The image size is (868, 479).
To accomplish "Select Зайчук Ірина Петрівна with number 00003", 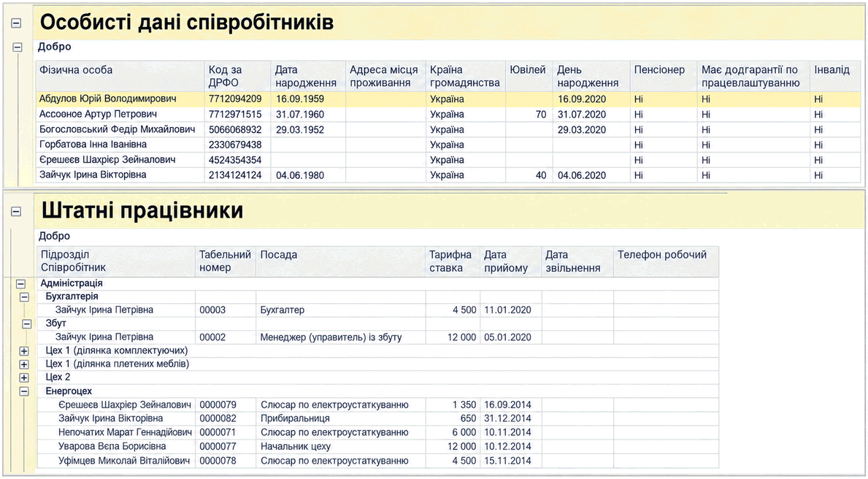I will 104,310.
